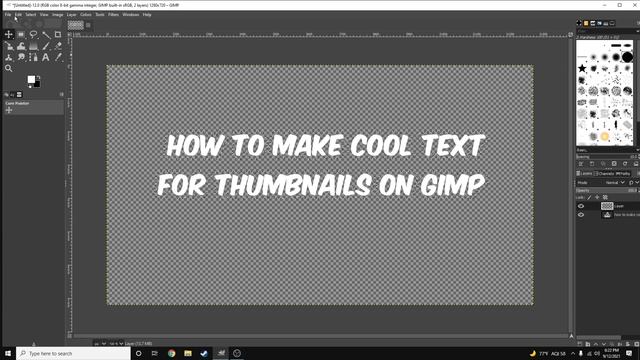Hide the text layer with its eye icon
640x360 pixels.
coord(581,215)
